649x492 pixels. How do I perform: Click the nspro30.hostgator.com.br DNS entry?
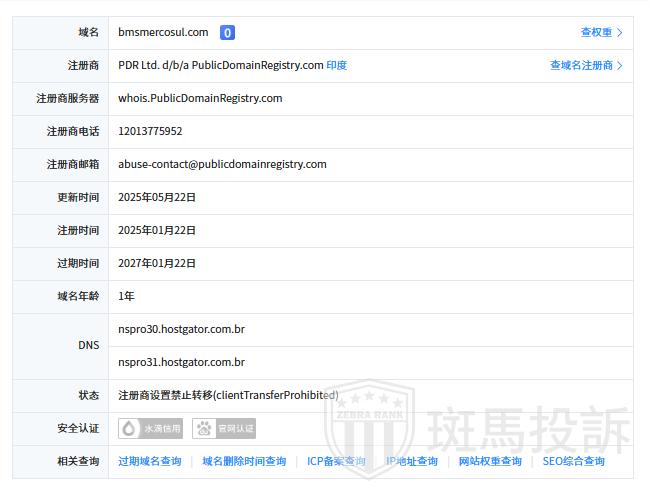click(181, 329)
